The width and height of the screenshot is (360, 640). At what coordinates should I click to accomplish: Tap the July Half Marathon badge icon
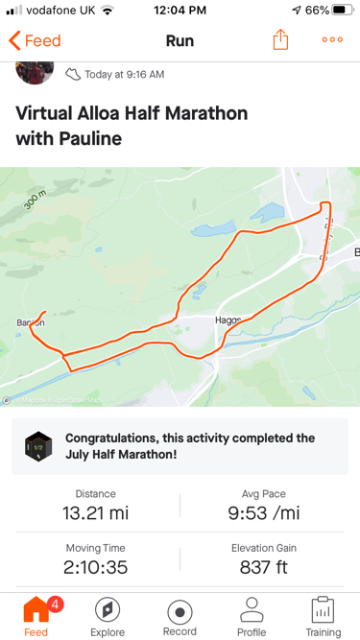[x=38, y=446]
